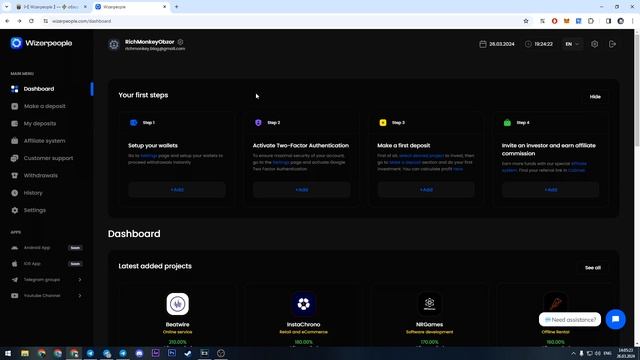Open a new browser tab

(x=176, y=7)
